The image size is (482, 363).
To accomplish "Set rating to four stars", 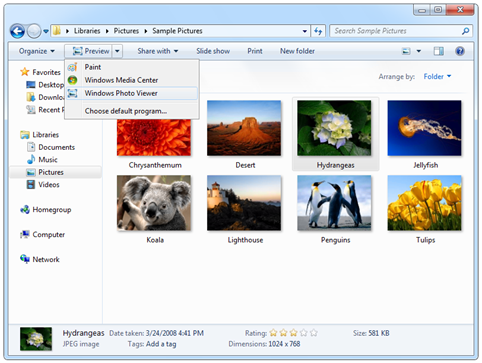I will click(304, 333).
